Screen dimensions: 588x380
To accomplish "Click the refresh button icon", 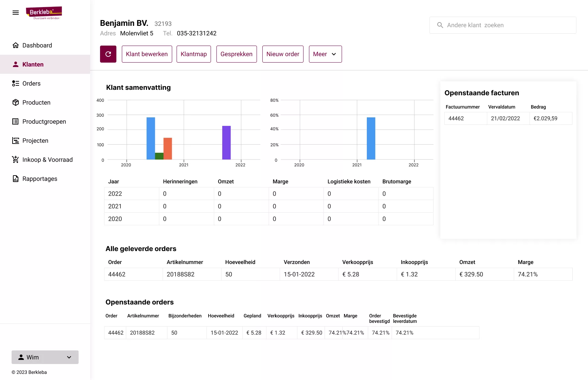I will (x=108, y=54).
